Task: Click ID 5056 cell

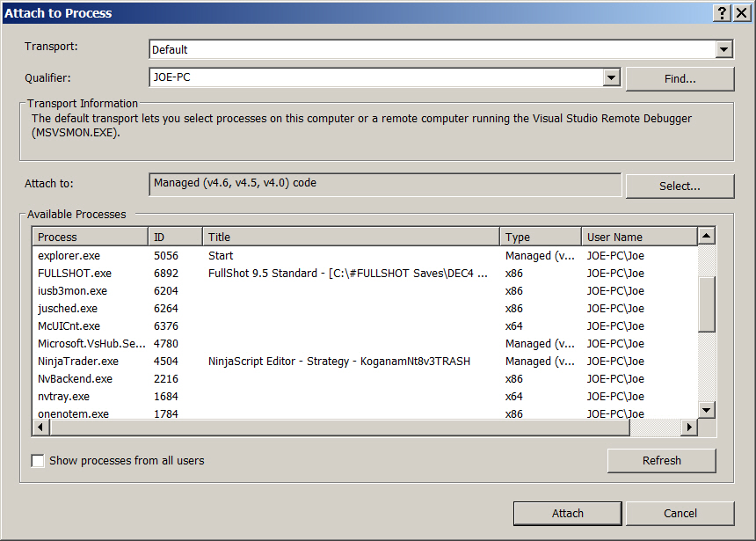Action: click(x=166, y=255)
